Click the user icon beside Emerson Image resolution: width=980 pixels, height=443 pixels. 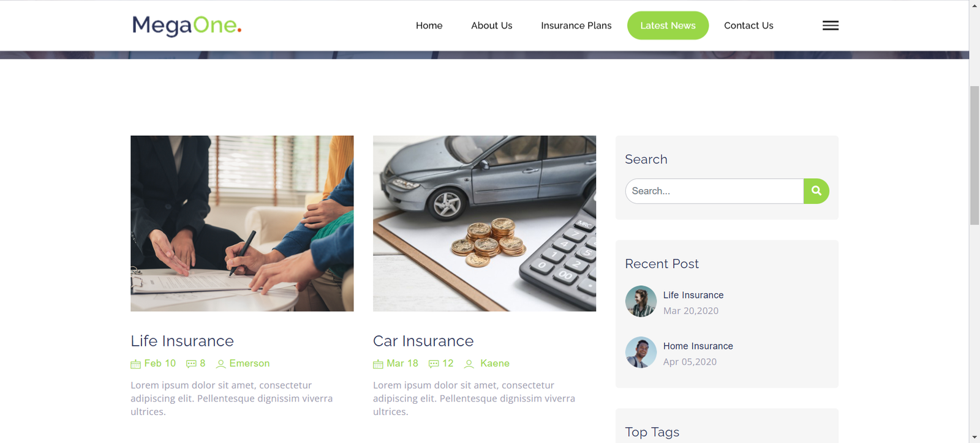[x=221, y=364]
